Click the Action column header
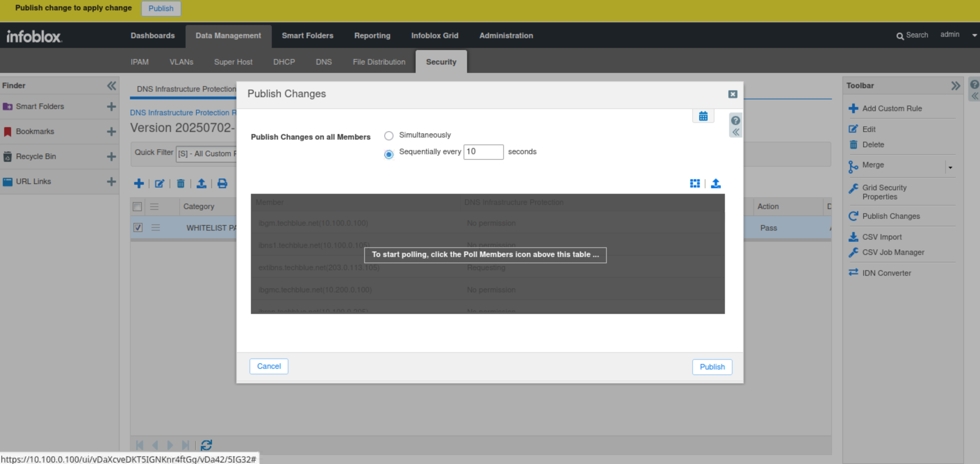Image resolution: width=980 pixels, height=464 pixels. (x=768, y=207)
